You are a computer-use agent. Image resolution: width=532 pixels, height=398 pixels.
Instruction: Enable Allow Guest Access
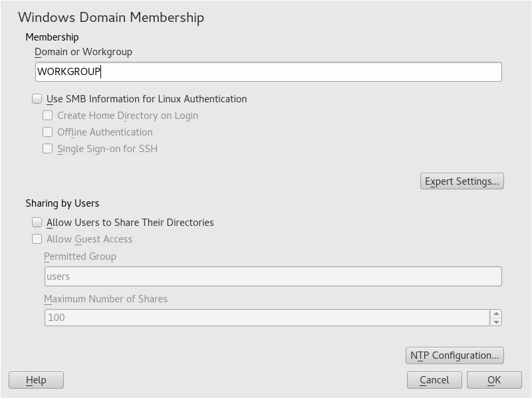38,239
